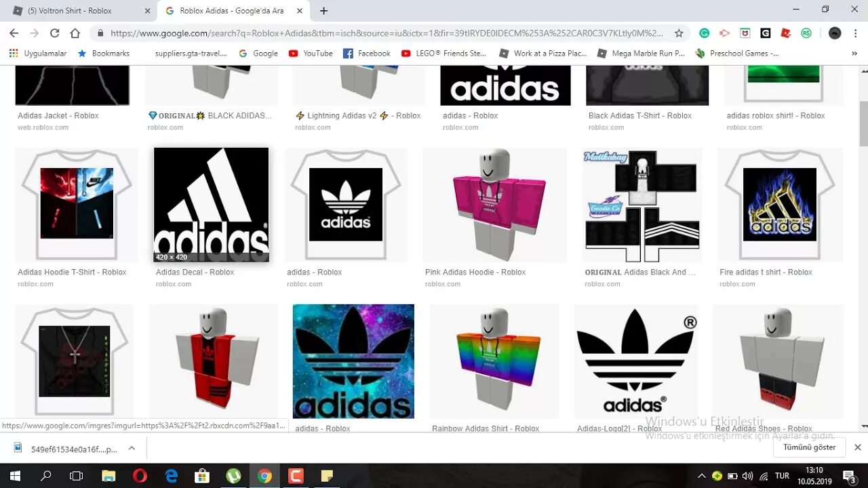
Task: Open the black trefoil adidas T-shirt thumbnail
Action: [346, 204]
